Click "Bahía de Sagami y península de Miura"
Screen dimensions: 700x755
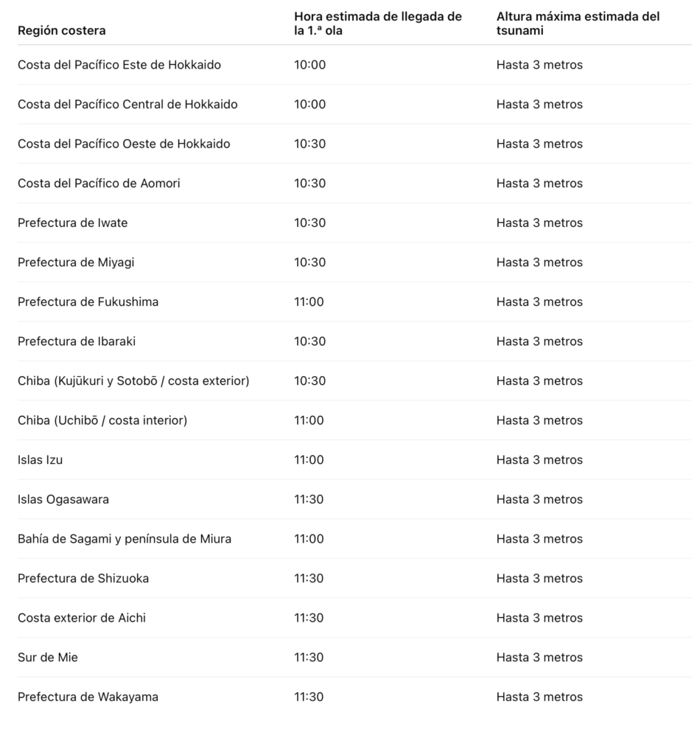(x=125, y=539)
